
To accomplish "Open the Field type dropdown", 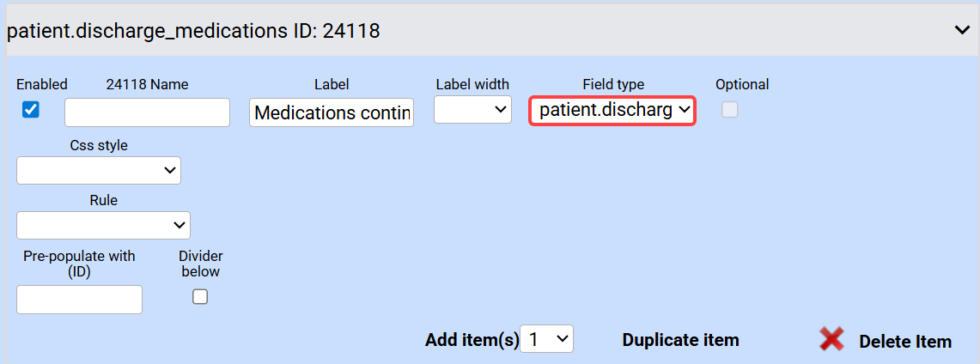I will 612,110.
